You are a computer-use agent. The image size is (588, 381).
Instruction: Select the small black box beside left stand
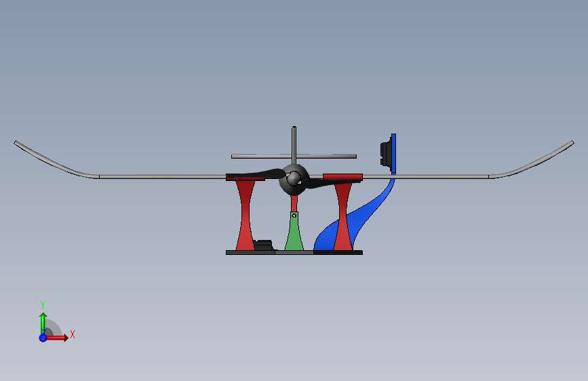coord(263,245)
